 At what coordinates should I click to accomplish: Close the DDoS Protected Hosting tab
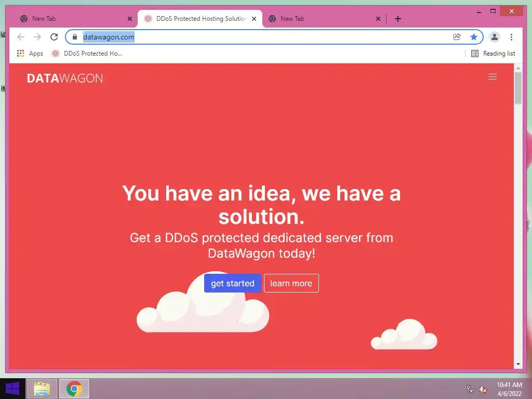pyautogui.click(x=254, y=19)
